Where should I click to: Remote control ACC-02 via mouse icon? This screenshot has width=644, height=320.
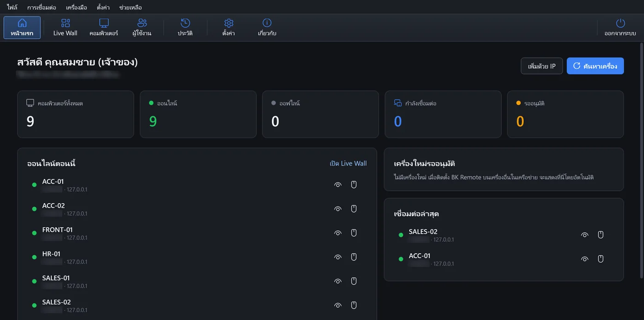coord(354,209)
